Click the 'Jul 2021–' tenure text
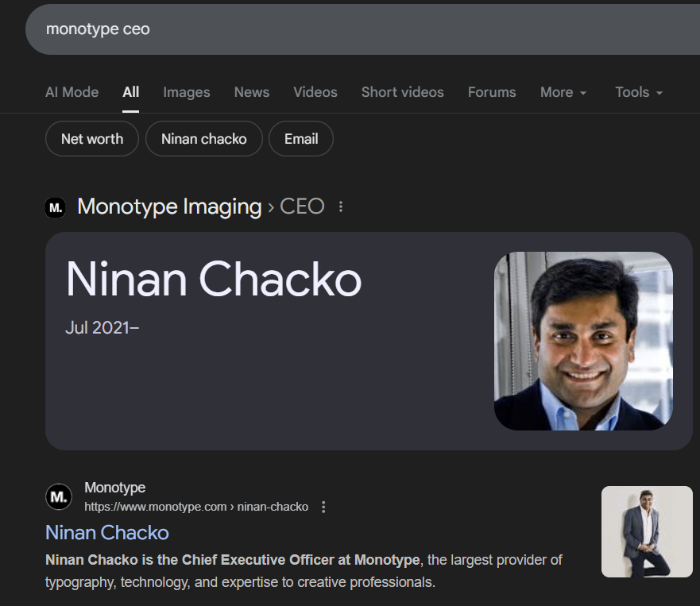This screenshot has height=606, width=700. 102,328
